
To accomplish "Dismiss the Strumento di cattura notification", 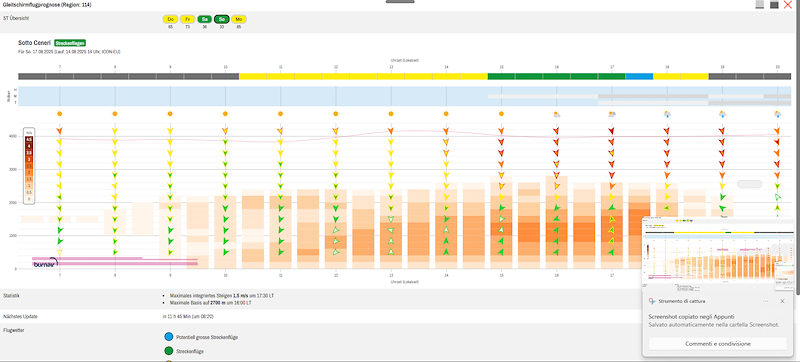I will [x=782, y=301].
